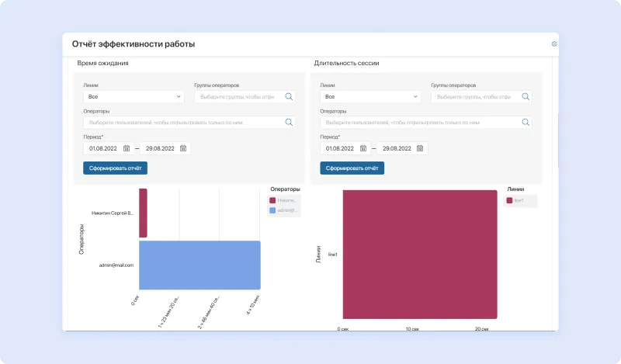Image resolution: width=621 pixels, height=364 pixels.
Task: Toggle the blue admin legend entry in Операторы
Action: (283, 210)
